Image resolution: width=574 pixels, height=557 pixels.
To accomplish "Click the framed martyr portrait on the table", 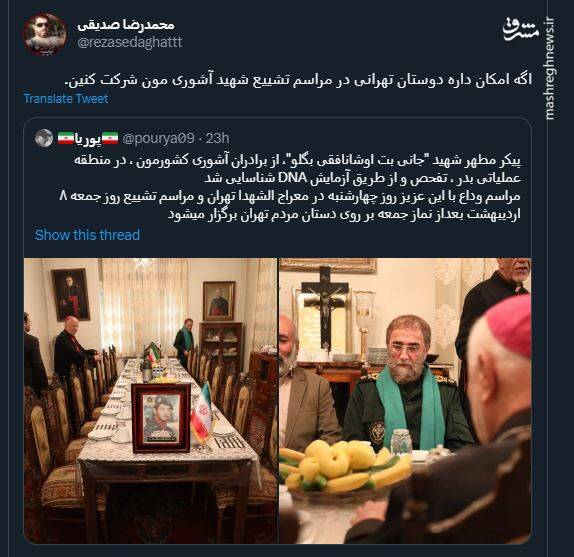I will pyautogui.click(x=161, y=418).
